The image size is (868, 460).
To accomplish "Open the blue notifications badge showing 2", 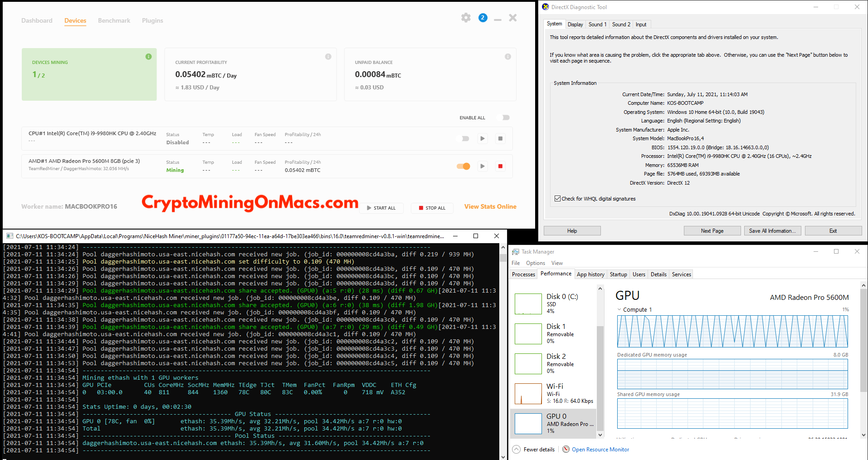I will pyautogui.click(x=483, y=18).
